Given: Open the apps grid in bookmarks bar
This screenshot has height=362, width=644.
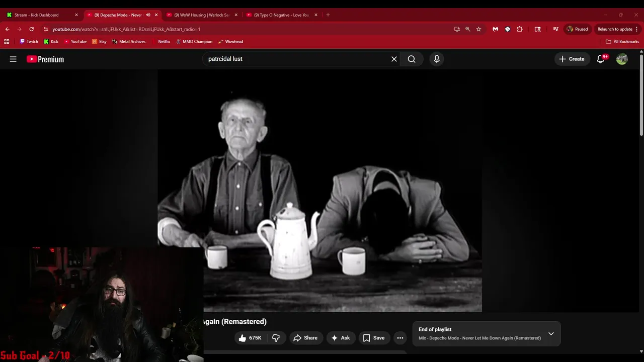Looking at the screenshot, I should pos(7,42).
